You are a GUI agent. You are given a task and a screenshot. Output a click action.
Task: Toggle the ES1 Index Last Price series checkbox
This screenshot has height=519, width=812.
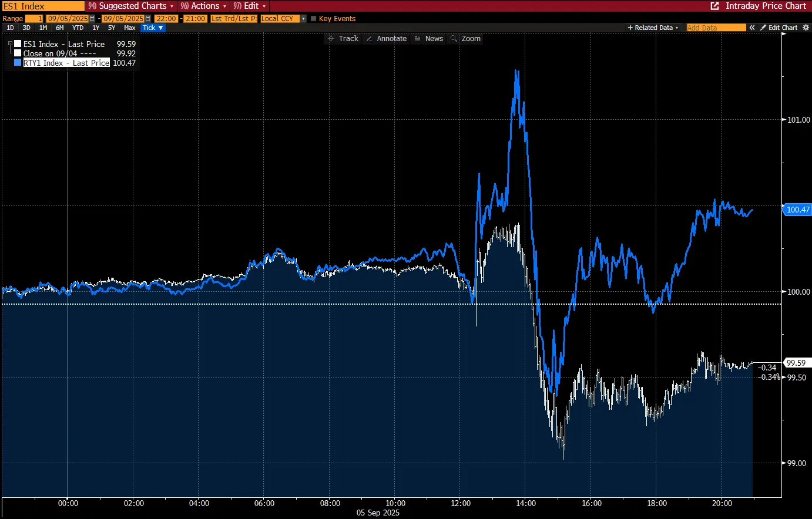pyautogui.click(x=18, y=44)
